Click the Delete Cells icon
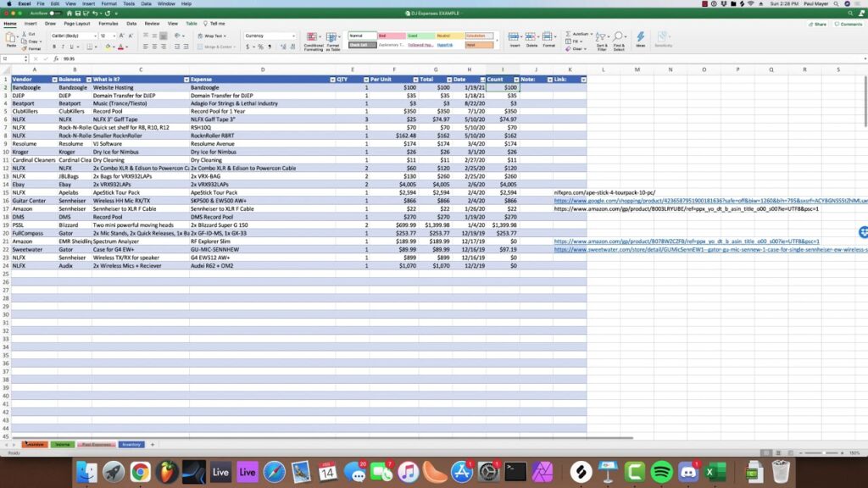Screen dimensions: 868x488 click(530, 36)
